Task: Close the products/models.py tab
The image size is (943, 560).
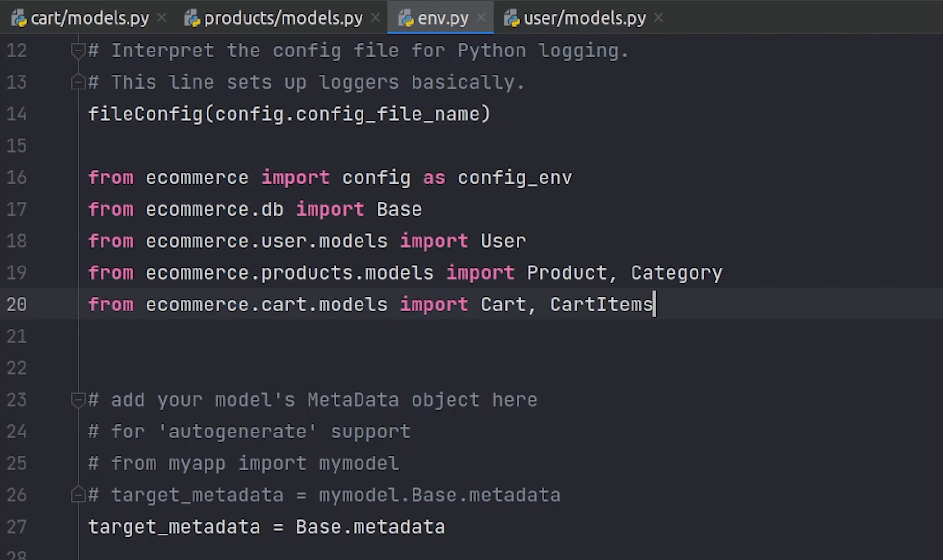Action: point(375,18)
